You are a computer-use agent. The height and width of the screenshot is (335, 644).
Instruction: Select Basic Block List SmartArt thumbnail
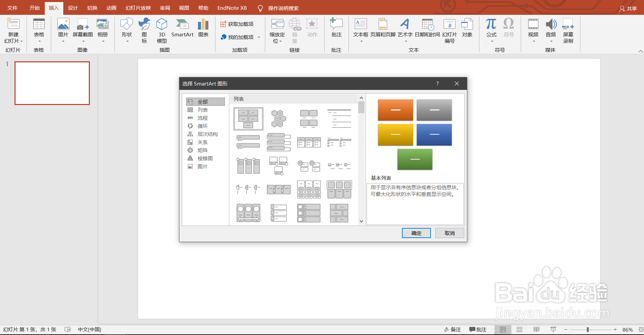[x=248, y=119]
